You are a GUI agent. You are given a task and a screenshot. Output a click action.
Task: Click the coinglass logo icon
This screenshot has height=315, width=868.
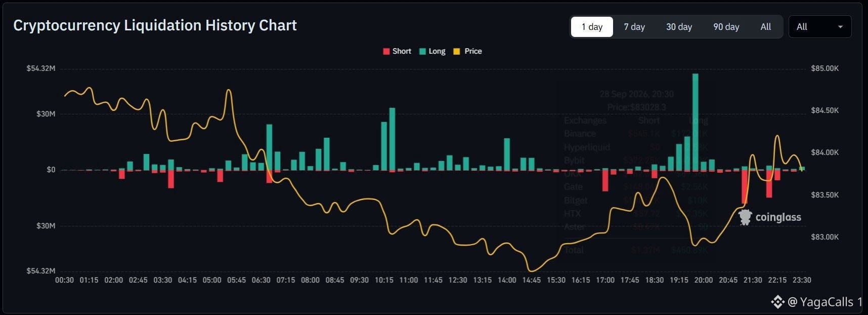pos(745,217)
